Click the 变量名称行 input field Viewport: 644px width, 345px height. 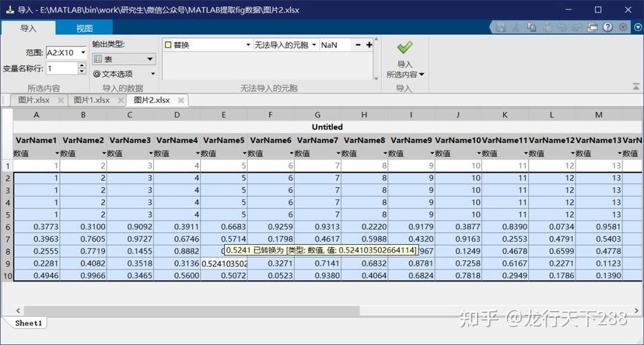point(61,68)
